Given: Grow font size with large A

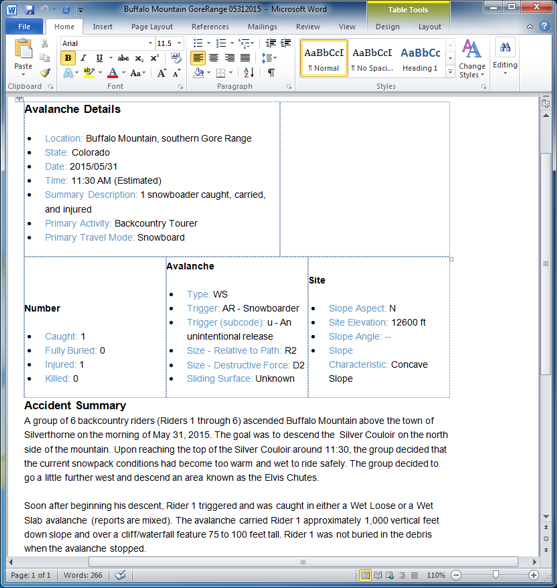Looking at the screenshot, I should [161, 73].
